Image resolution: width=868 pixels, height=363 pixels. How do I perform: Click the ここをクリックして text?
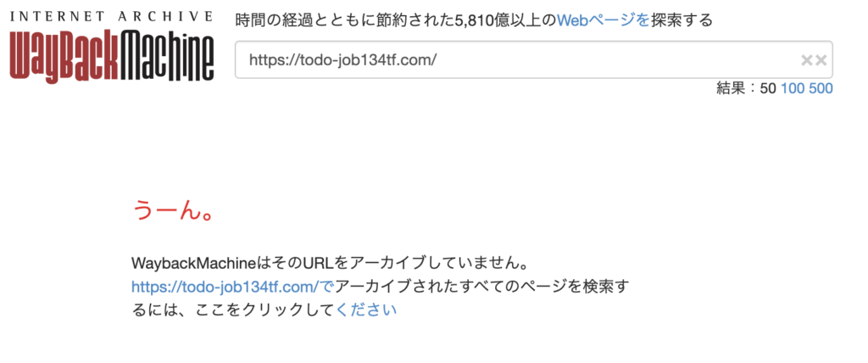264,310
